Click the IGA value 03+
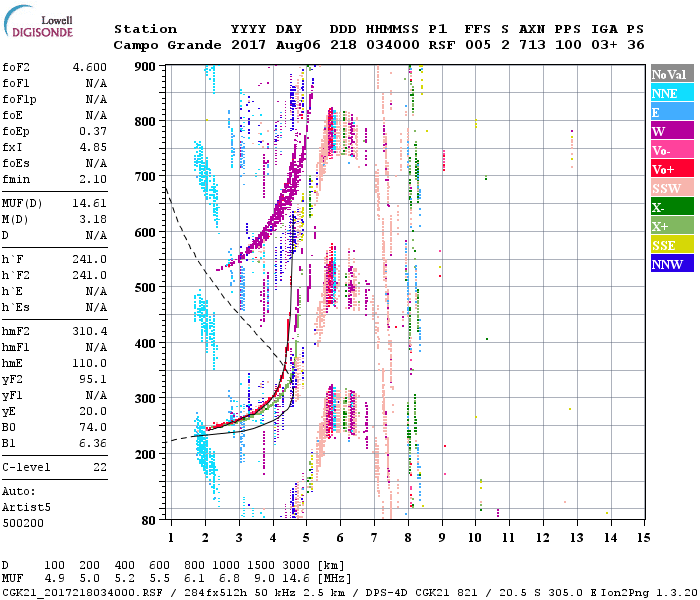The width and height of the screenshot is (700, 600). tap(604, 45)
